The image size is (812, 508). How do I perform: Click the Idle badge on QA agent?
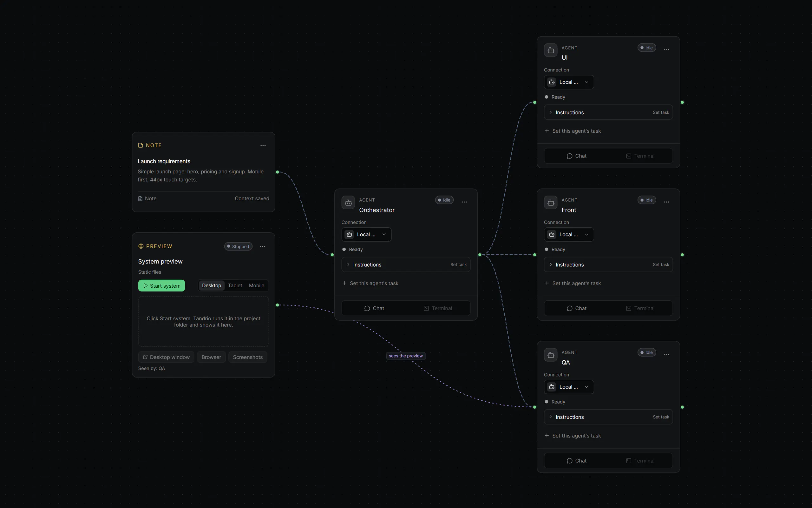646,352
